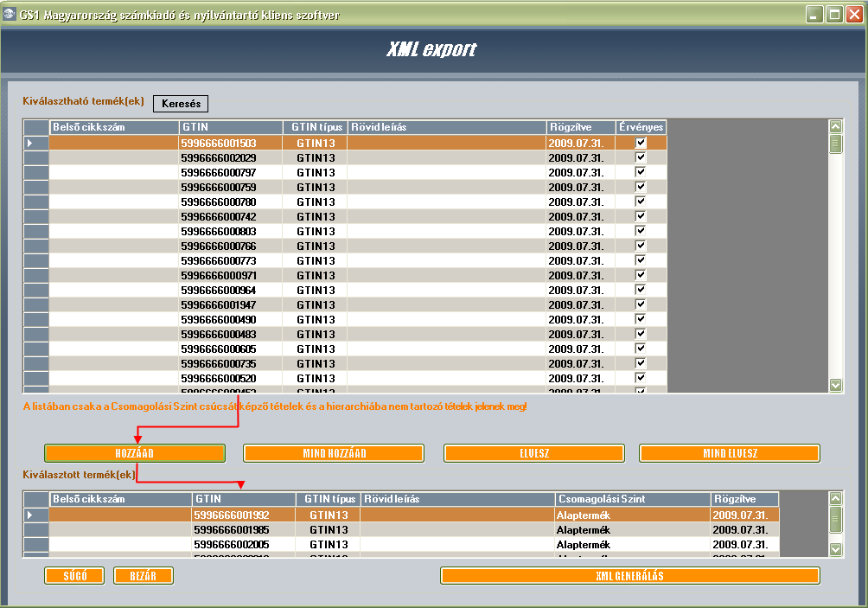
Task: Click the ELVESZ button
Action: (x=534, y=453)
